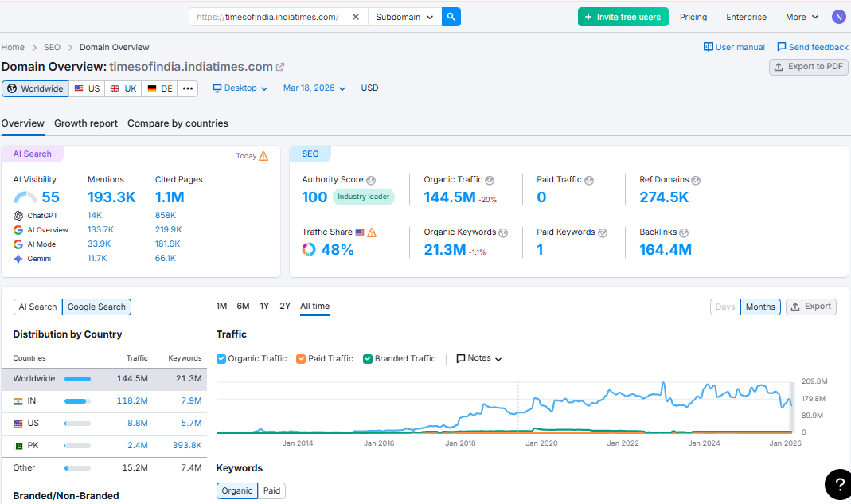Open the floating Help question mark
The height and width of the screenshot is (504, 851).
pos(839,484)
